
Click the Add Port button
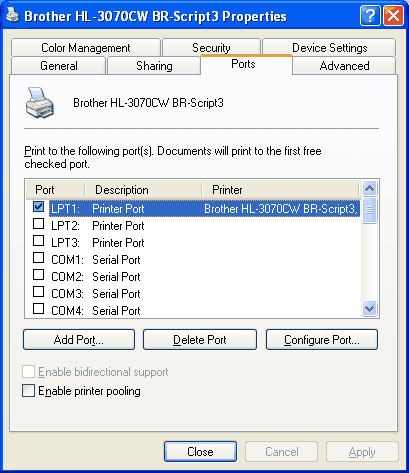[79, 340]
